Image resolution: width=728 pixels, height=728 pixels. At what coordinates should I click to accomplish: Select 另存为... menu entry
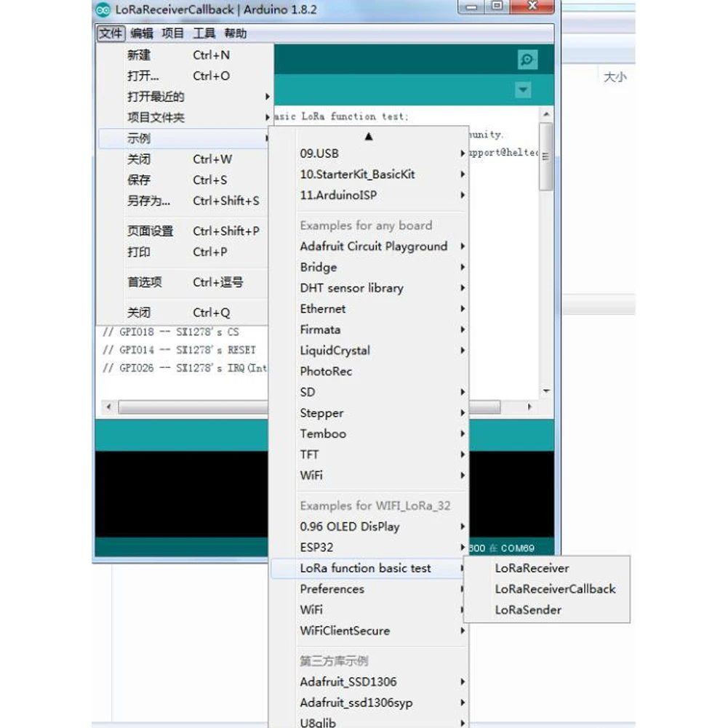click(184, 201)
